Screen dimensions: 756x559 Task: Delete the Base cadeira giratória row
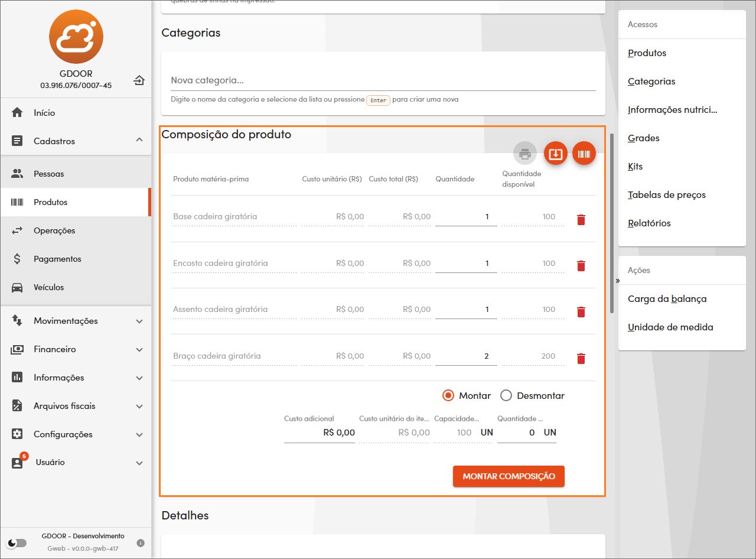(581, 220)
